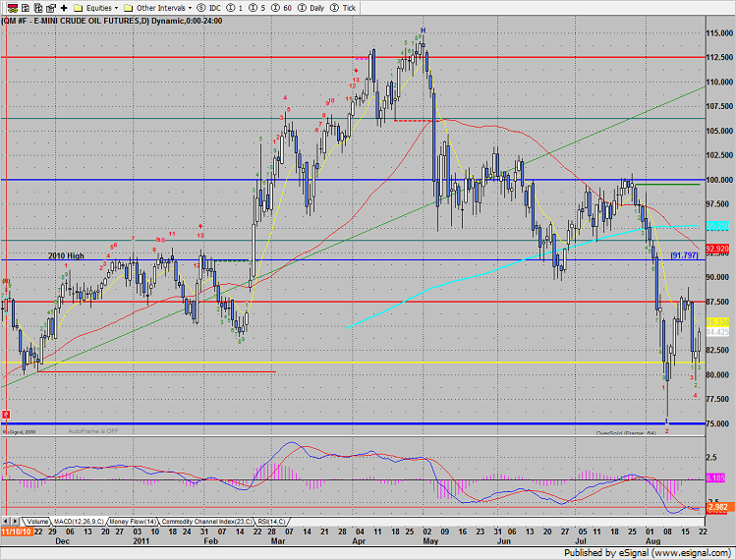Viewport: 736px width, 560px height.
Task: Click the circled S icon beside IDC
Action: [x=201, y=8]
